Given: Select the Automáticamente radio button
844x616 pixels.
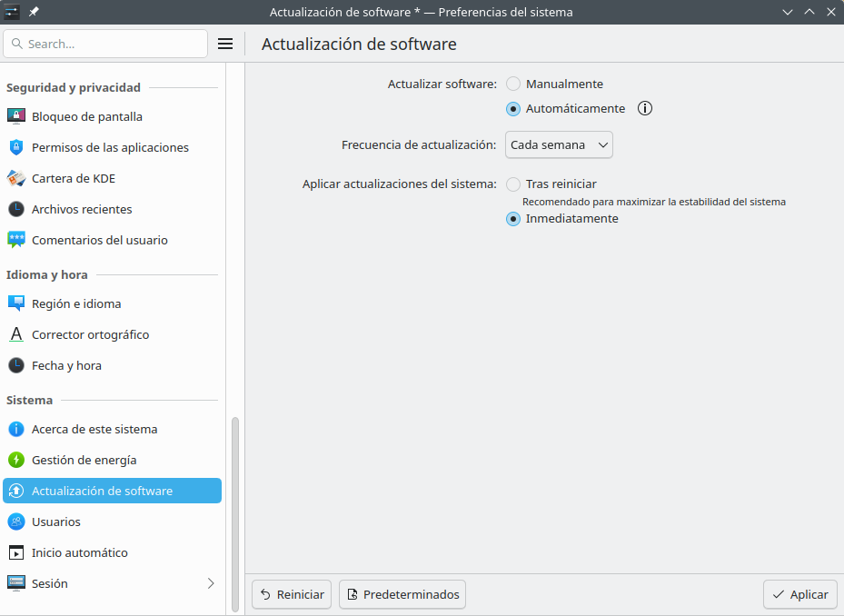Looking at the screenshot, I should tap(513, 108).
